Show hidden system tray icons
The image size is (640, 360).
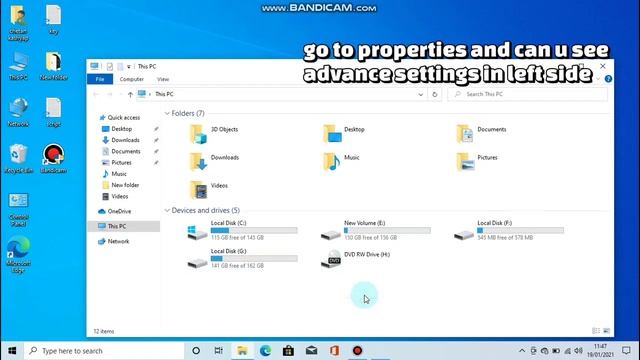pos(522,351)
